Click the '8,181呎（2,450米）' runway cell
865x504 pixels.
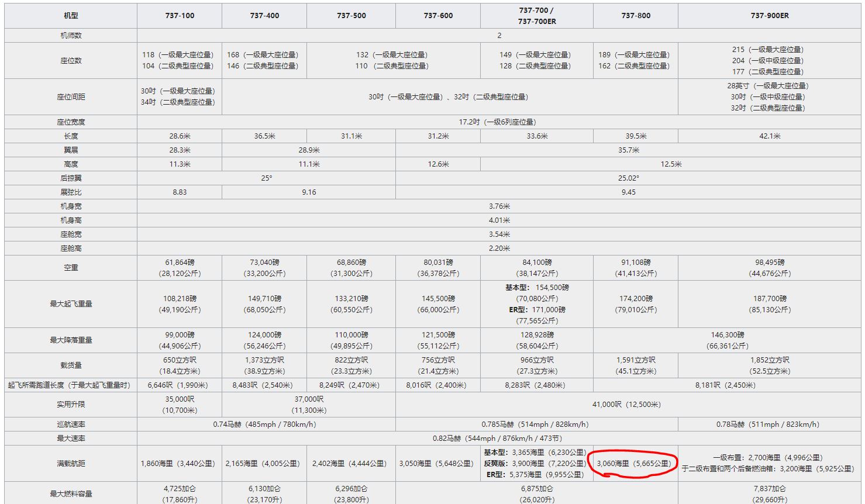coord(728,385)
